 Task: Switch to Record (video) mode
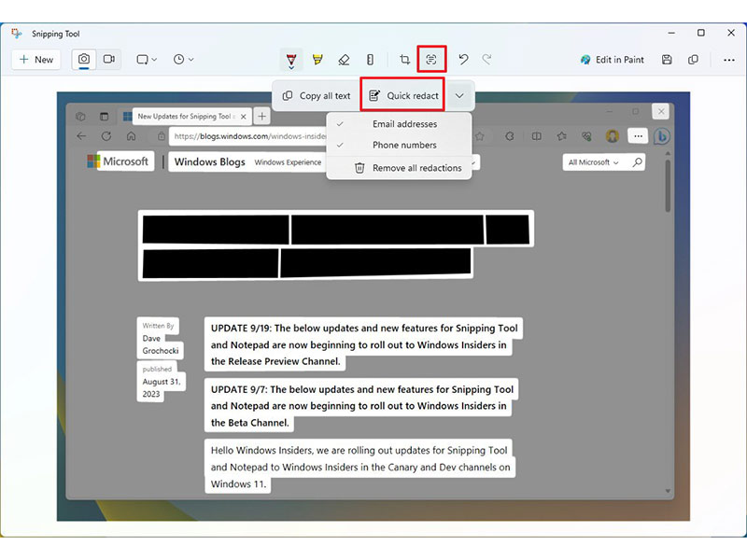click(x=109, y=60)
